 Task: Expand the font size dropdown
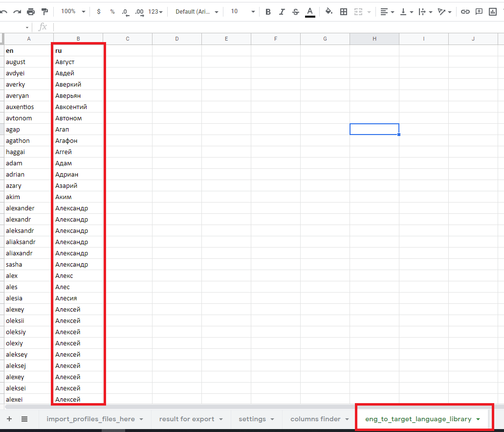click(x=242, y=11)
